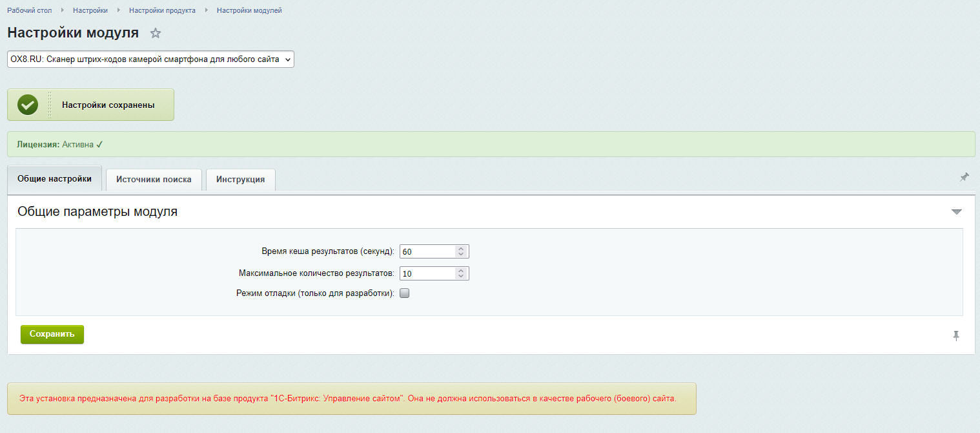
Task: Go to Рабочий стол breadcrumb link
Action: click(x=29, y=10)
